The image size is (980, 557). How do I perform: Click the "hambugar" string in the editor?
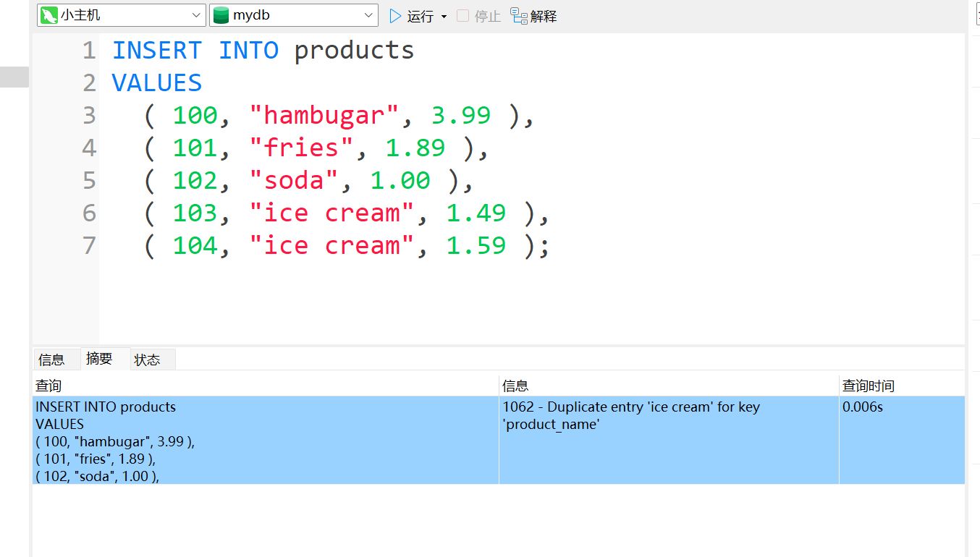pyautogui.click(x=325, y=116)
